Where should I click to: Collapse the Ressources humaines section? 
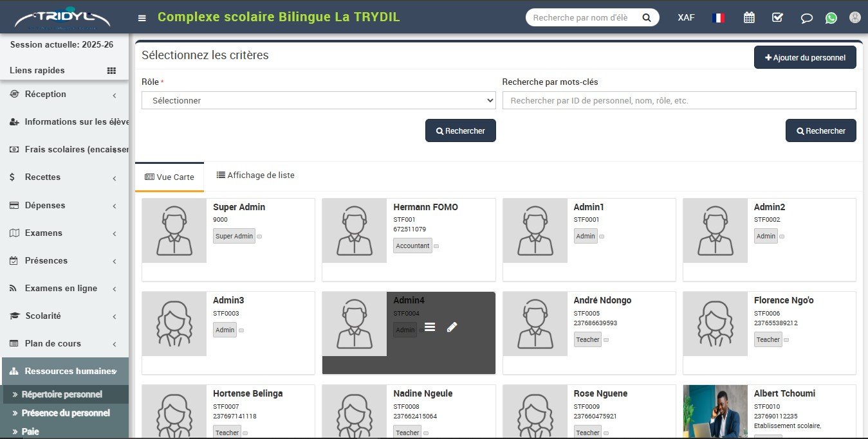pos(64,371)
